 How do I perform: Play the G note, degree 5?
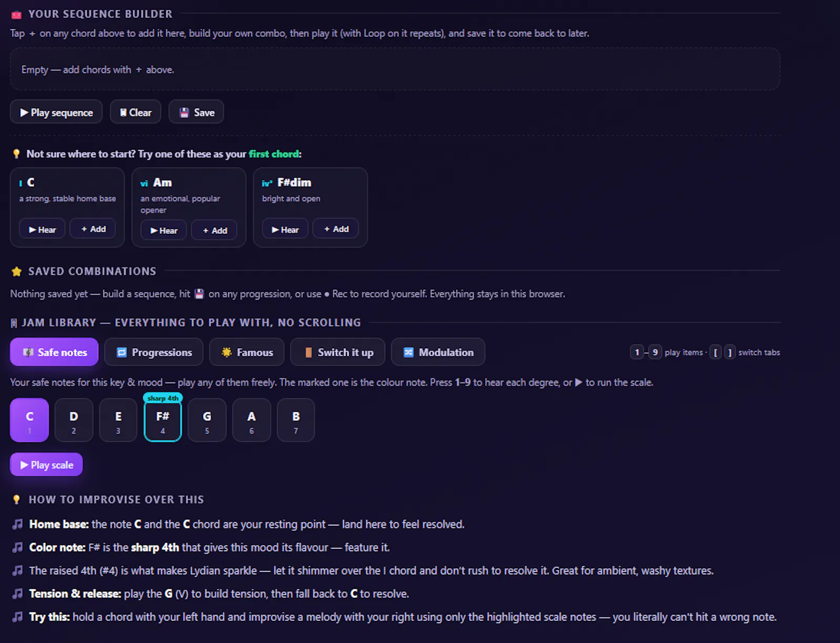click(x=207, y=420)
